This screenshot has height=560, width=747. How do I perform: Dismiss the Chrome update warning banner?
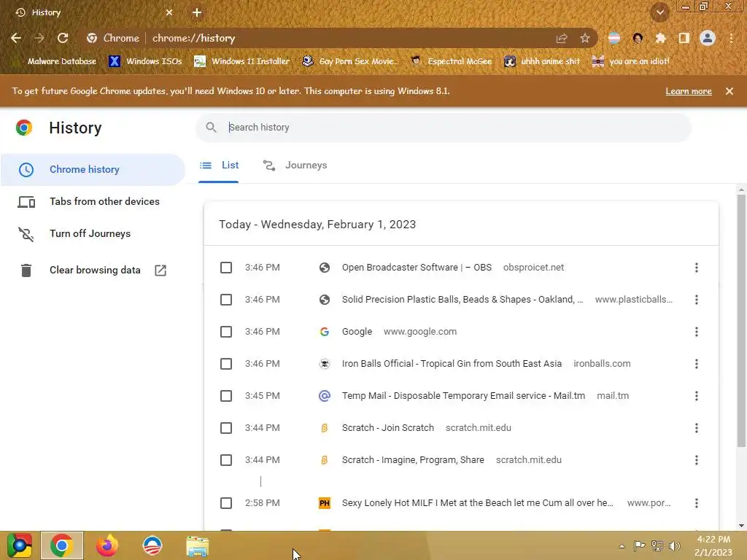click(729, 91)
